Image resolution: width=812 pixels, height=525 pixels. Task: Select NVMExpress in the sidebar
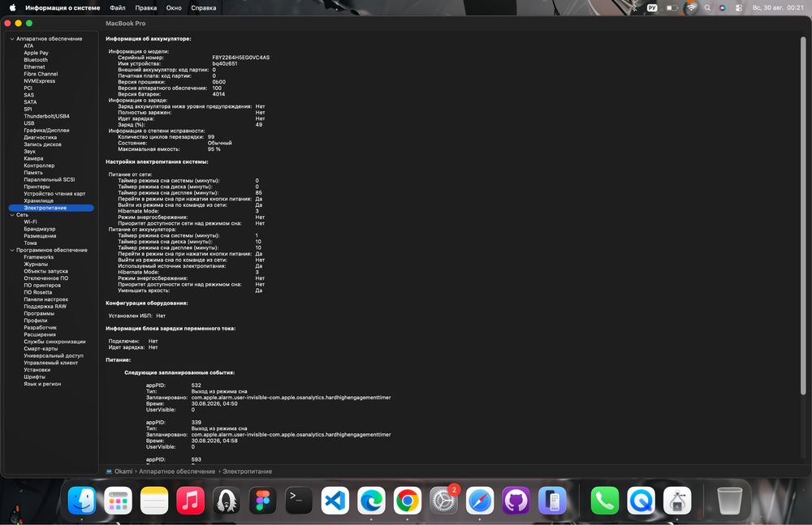[x=39, y=81]
